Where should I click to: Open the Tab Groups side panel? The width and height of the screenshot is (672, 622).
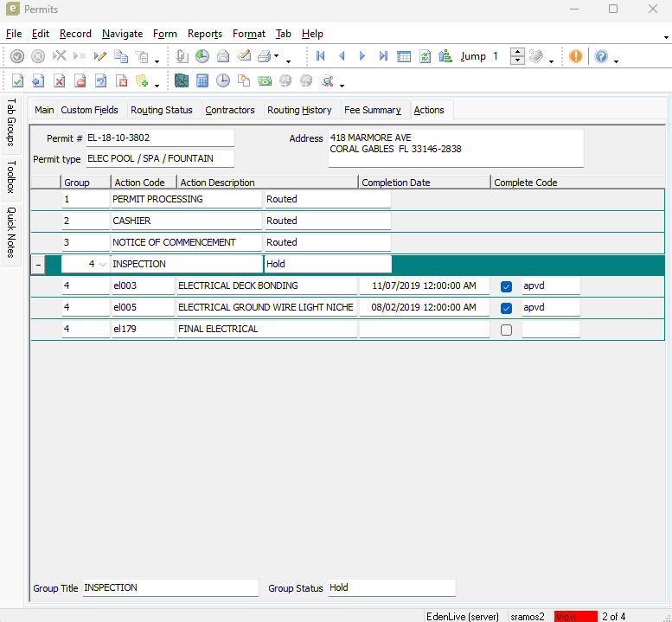[x=11, y=122]
